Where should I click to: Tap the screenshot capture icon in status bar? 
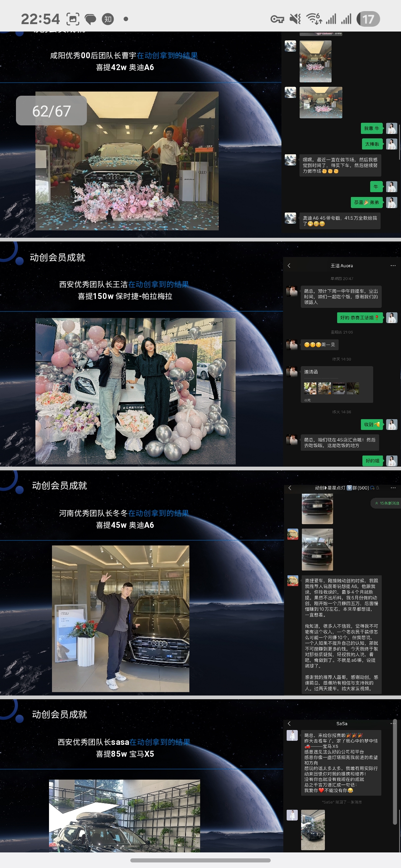73,19
